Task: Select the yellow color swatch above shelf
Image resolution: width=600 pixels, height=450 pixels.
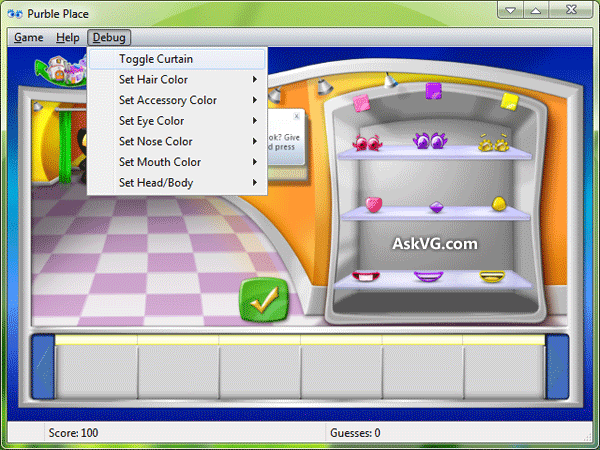Action: click(x=510, y=101)
